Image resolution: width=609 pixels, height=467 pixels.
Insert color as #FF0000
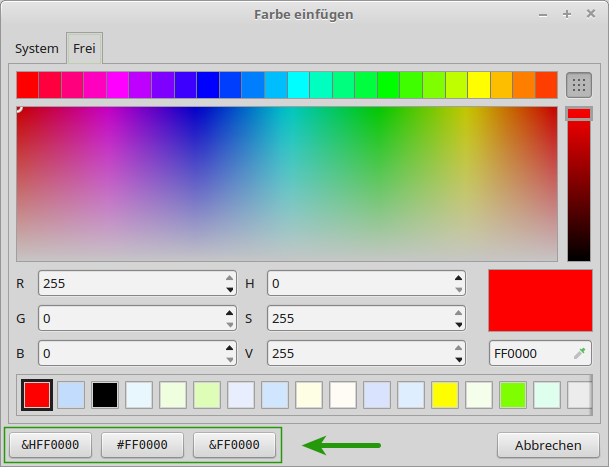(x=142, y=445)
